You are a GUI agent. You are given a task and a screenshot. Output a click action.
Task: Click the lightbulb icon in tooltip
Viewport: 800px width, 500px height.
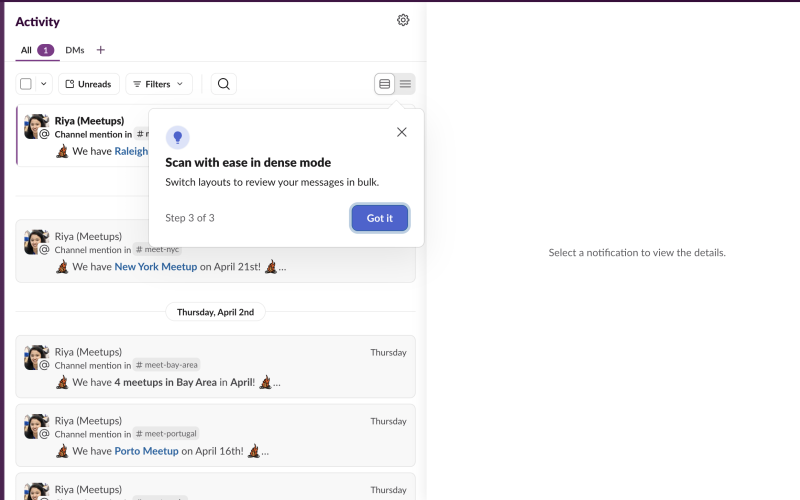[177, 138]
